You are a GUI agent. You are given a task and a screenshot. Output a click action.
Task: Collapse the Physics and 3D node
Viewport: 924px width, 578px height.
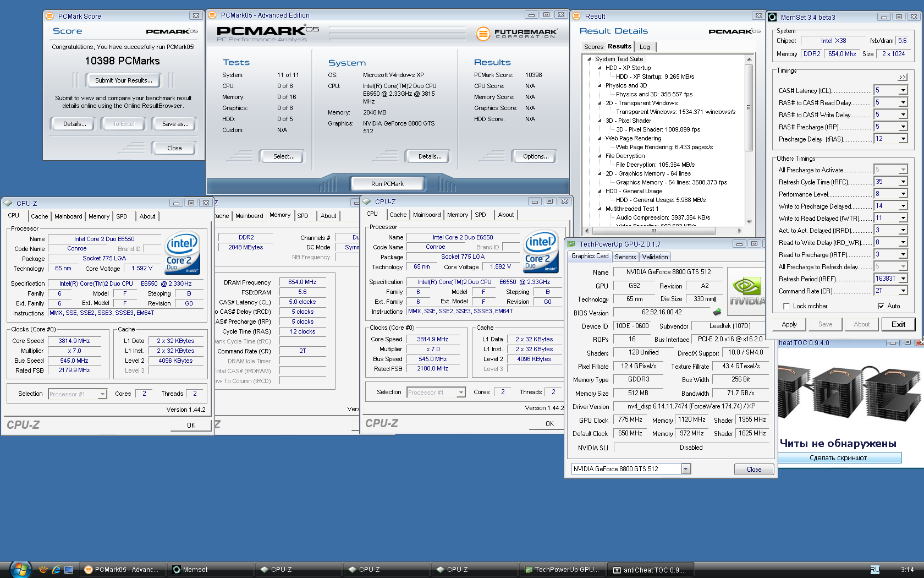[x=599, y=85]
